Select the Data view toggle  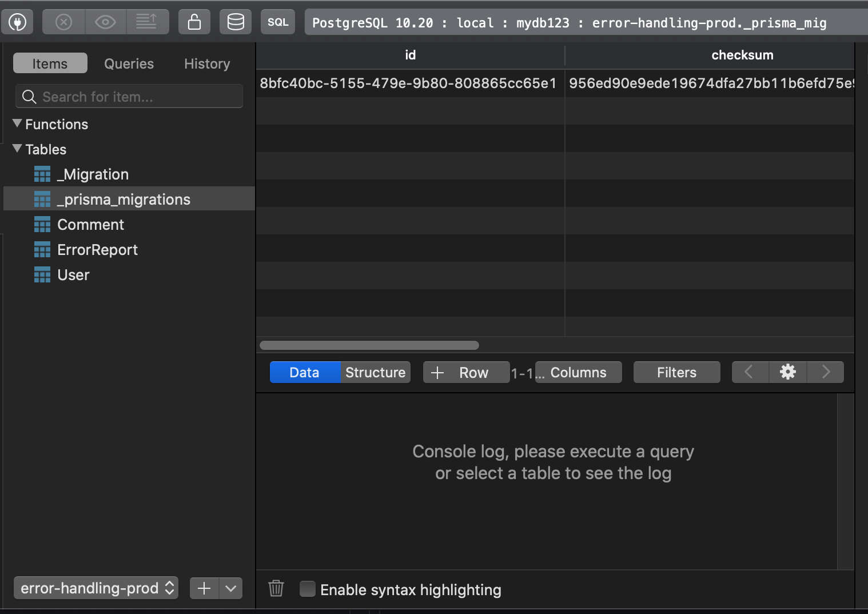(x=304, y=372)
